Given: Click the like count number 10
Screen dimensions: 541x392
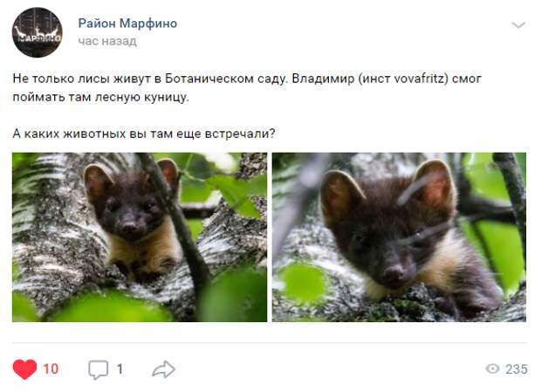Looking at the screenshot, I should 51,369.
